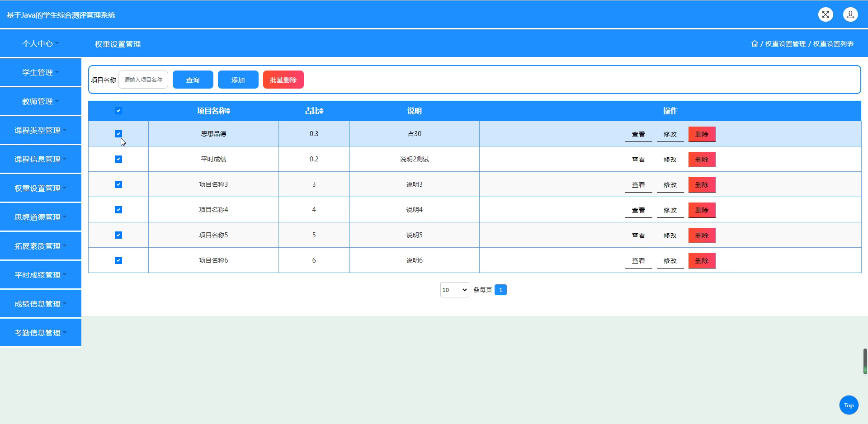This screenshot has height=424, width=868.
Task: Click the fullscreen toggle icon in the header
Action: point(826,14)
